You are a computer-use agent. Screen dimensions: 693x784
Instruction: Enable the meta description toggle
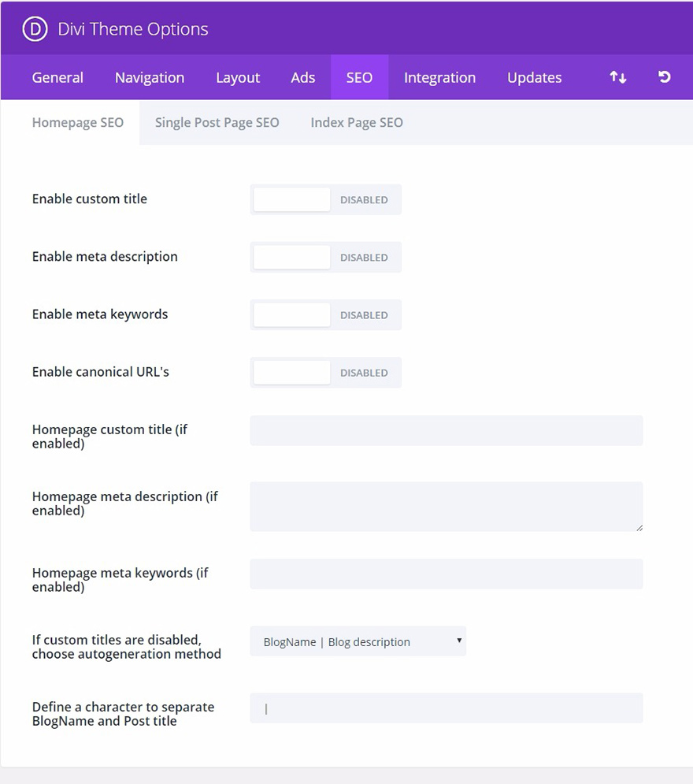pos(291,257)
